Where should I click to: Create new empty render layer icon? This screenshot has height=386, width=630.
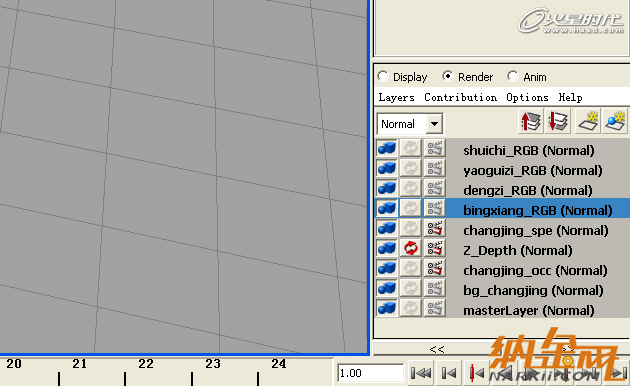click(588, 121)
